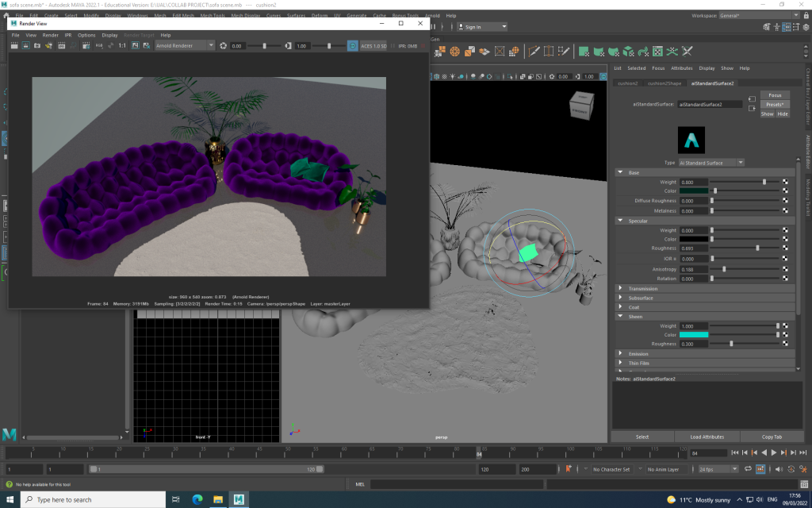
Task: Open File Explorer from the taskbar
Action: [x=217, y=499]
